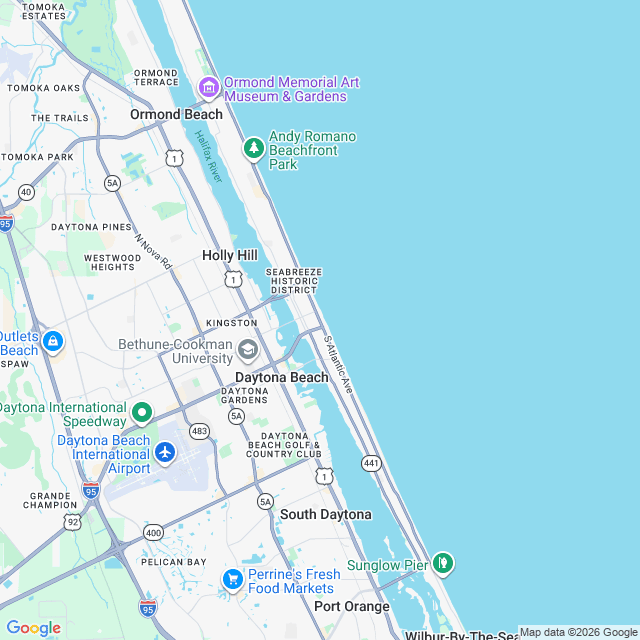Click the Map data ©2026 Google attribution
Screen dimensions: 640x640
[579, 632]
